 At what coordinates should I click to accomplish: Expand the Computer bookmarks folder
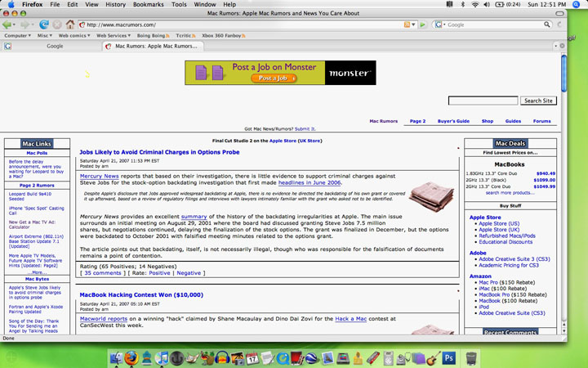point(17,35)
